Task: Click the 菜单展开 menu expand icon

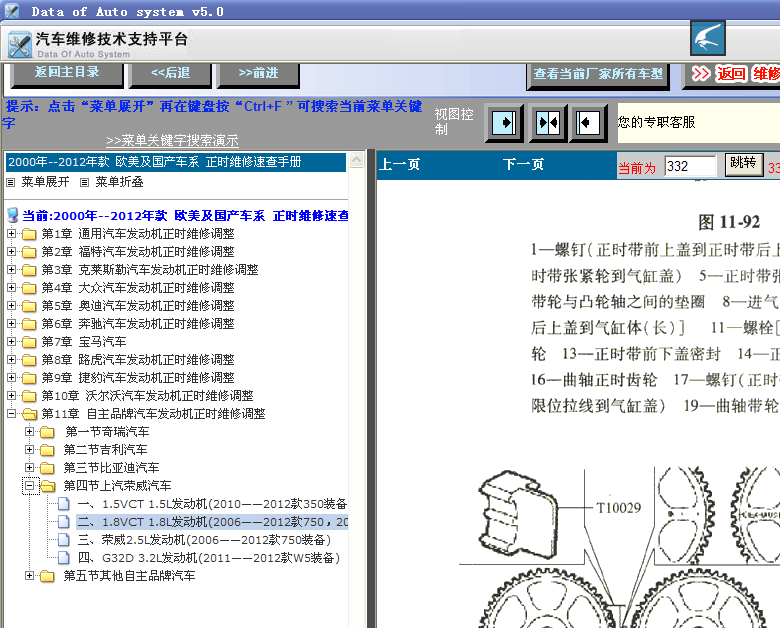Action: (10, 183)
